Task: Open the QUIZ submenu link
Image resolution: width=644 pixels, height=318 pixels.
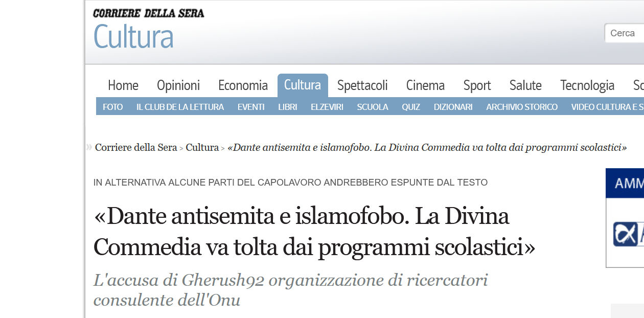Action: click(x=411, y=107)
